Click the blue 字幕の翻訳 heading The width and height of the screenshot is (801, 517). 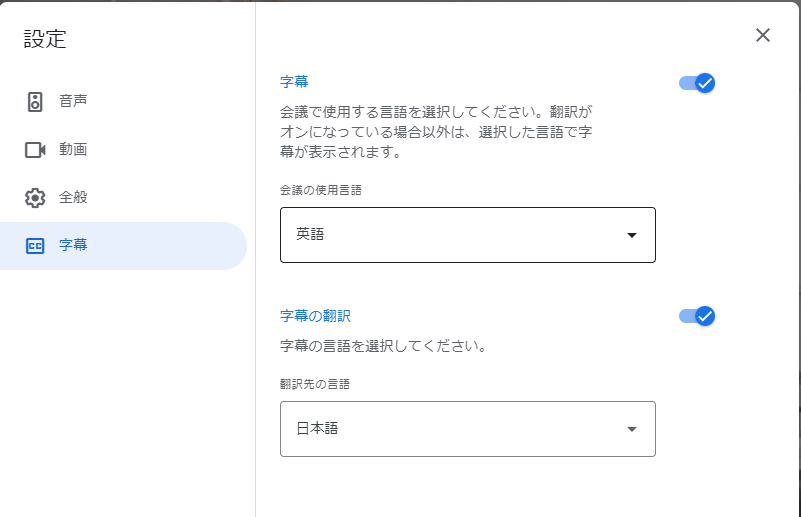pos(315,316)
